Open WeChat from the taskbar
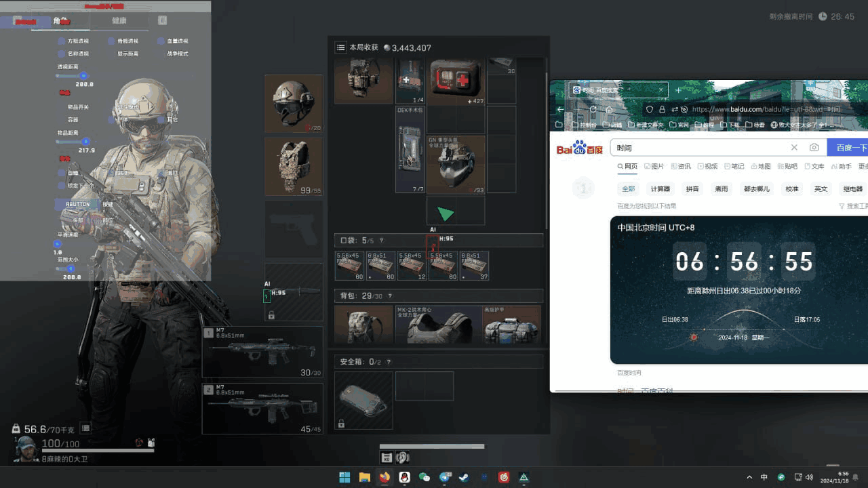The image size is (868, 488). (x=425, y=477)
